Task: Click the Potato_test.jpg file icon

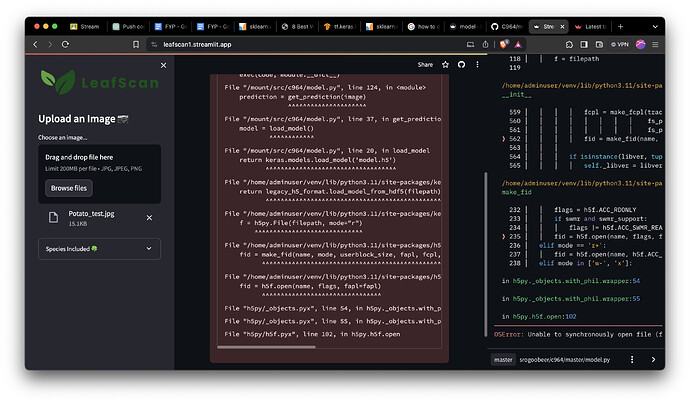Action: tap(53, 218)
